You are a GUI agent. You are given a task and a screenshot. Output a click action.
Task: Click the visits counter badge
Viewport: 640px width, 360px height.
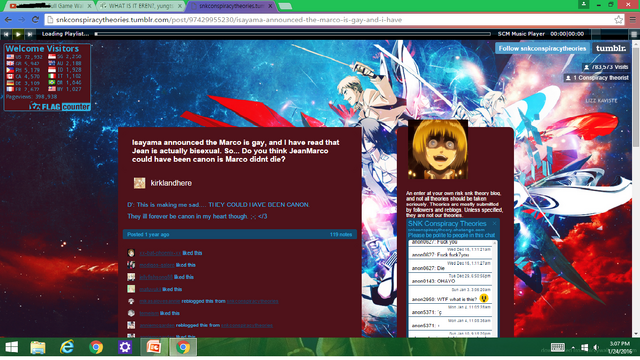(606, 67)
